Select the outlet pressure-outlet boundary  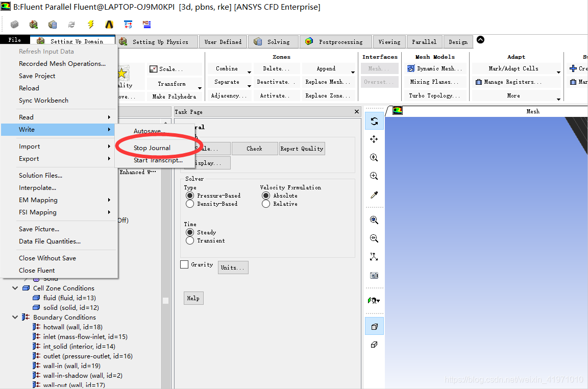click(88, 356)
